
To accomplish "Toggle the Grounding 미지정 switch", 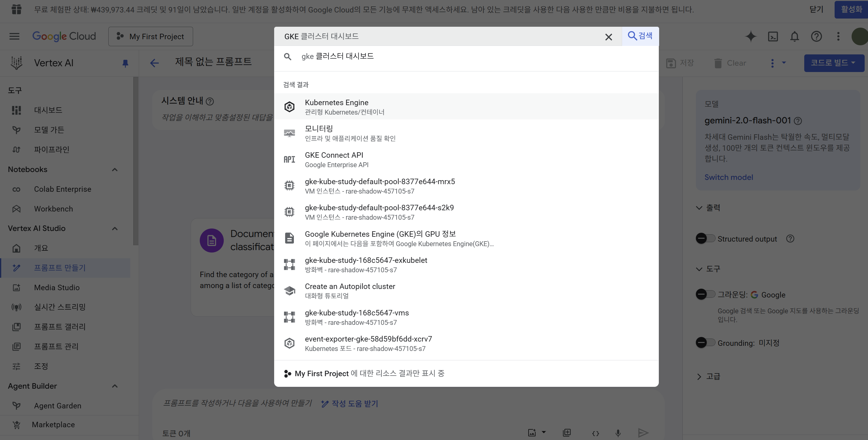I will pyautogui.click(x=705, y=342).
